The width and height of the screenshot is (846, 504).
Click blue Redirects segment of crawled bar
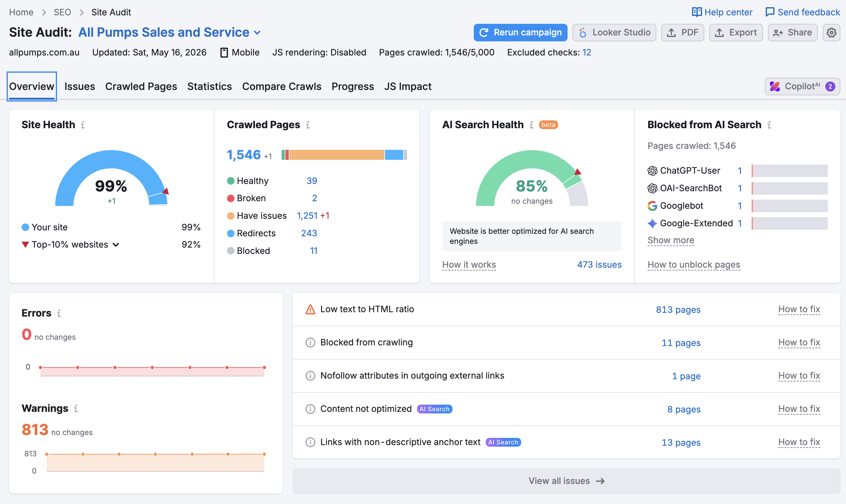pos(394,155)
